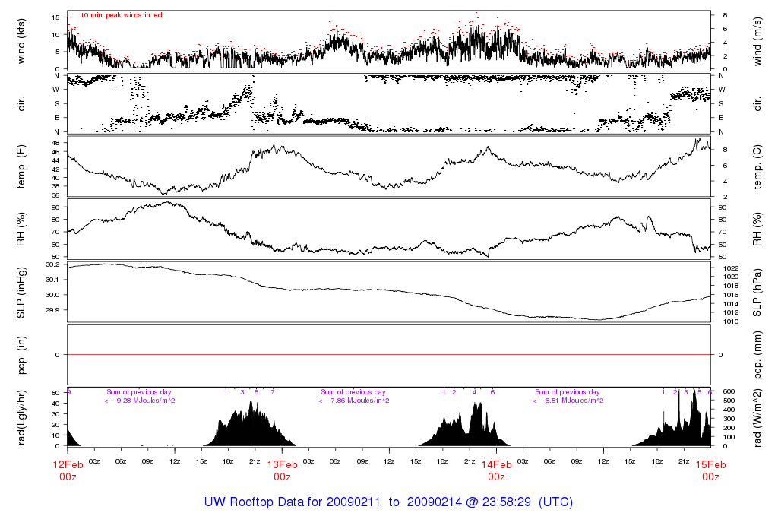
Task: Select the 'rad (W/m^2)' axis label
Action: pos(757,418)
